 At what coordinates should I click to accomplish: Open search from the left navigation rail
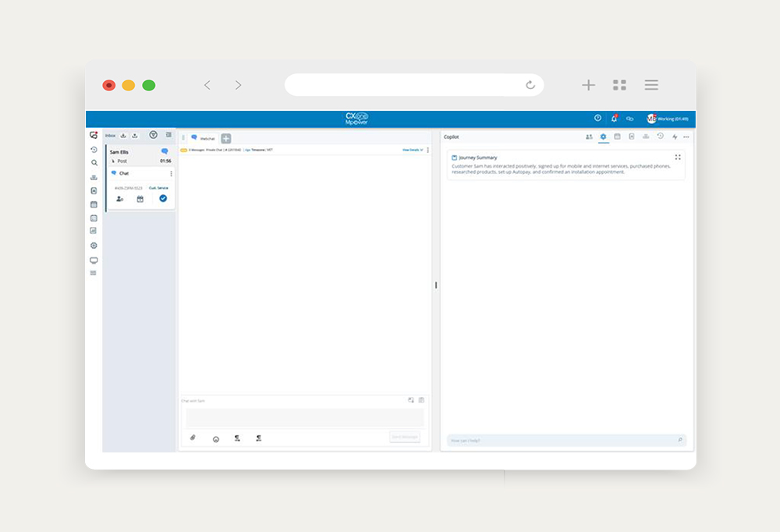pos(94,162)
